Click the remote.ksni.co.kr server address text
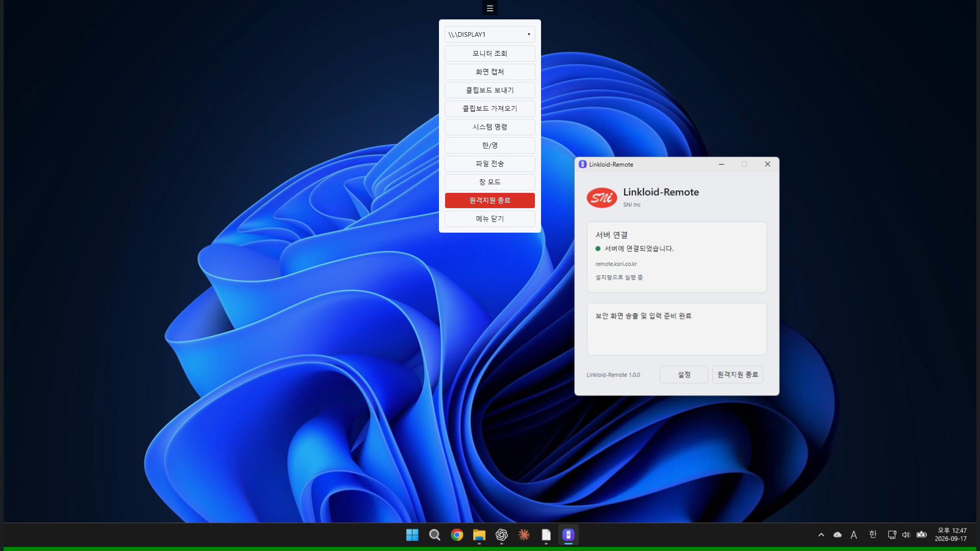The image size is (980, 551). click(x=616, y=264)
